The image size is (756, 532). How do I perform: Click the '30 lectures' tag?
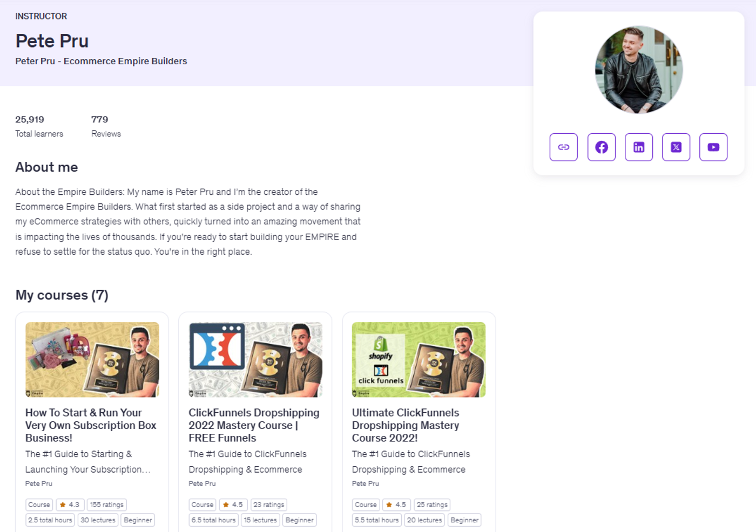pyautogui.click(x=98, y=520)
